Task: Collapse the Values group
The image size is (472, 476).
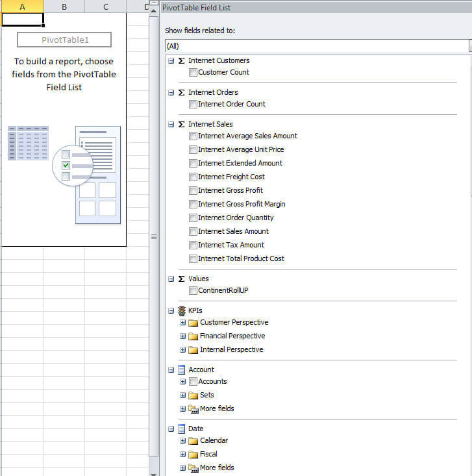Action: tap(171, 279)
